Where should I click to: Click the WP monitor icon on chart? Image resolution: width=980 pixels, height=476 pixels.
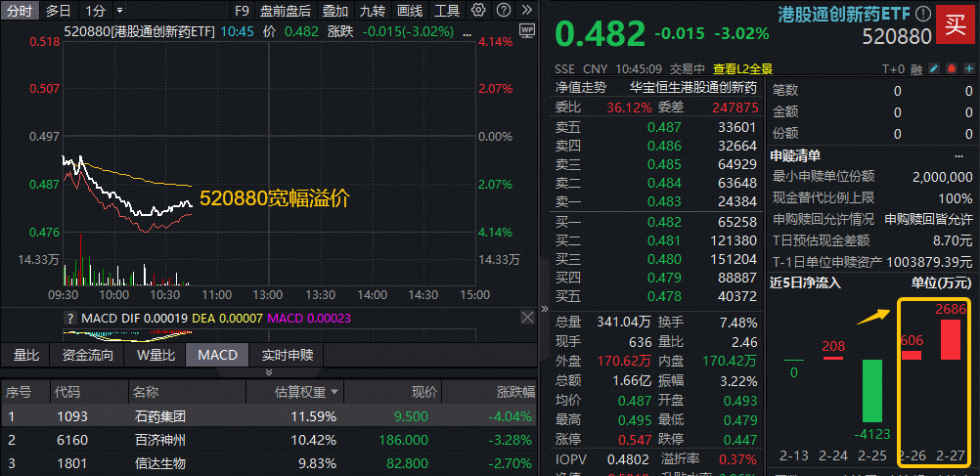click(x=527, y=31)
